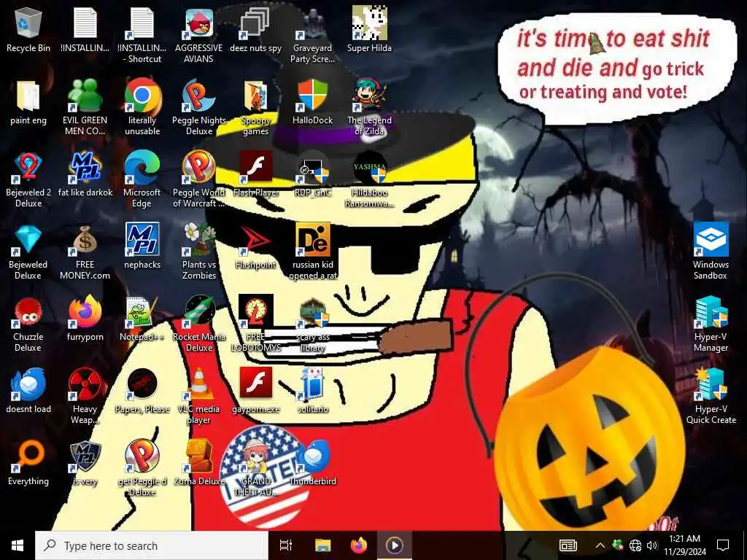This screenshot has height=560, width=747.
Task: Open the volume speaker tray icon
Action: [x=652, y=545]
